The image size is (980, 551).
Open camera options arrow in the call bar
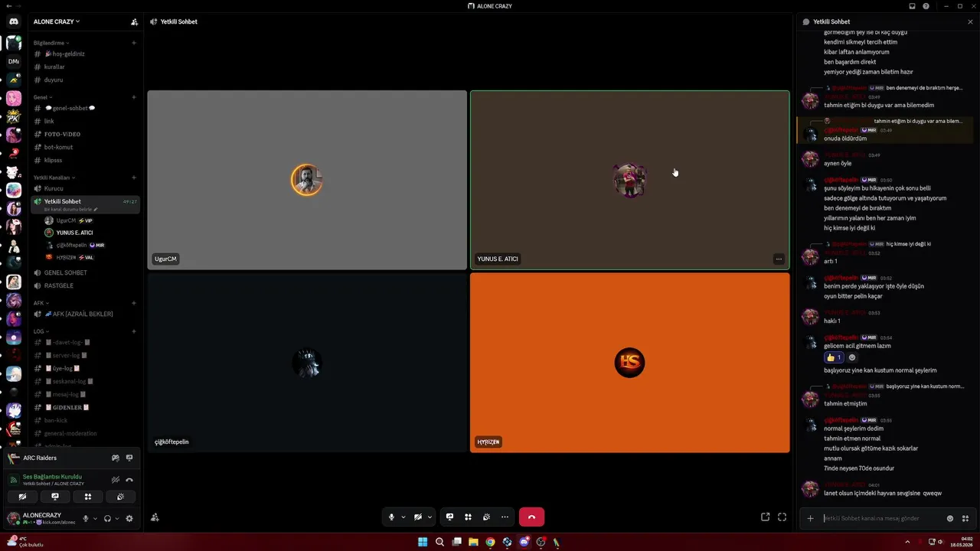click(430, 517)
